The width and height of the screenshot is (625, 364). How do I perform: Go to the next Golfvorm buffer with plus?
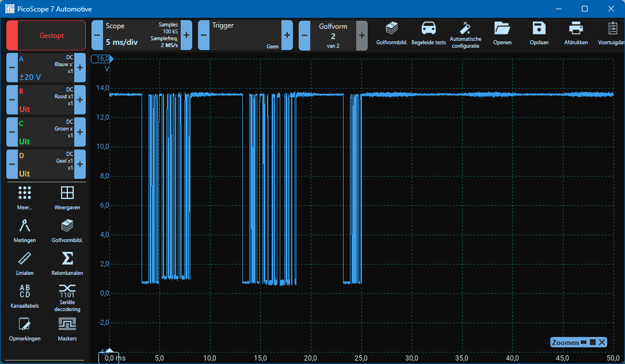[x=362, y=36]
